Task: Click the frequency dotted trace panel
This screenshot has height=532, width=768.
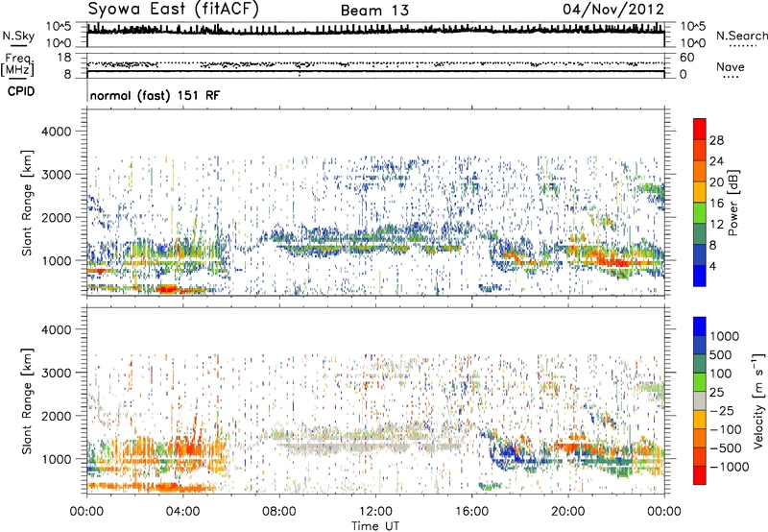Action: pos(375,65)
